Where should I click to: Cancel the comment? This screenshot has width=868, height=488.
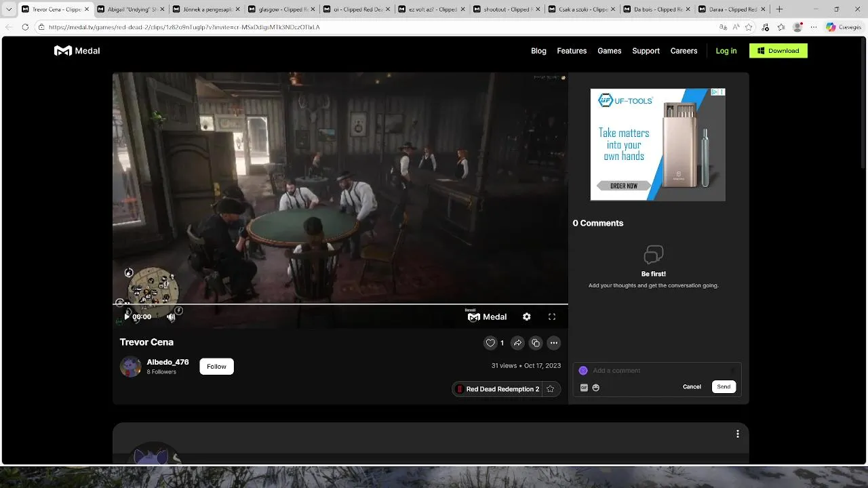click(692, 387)
